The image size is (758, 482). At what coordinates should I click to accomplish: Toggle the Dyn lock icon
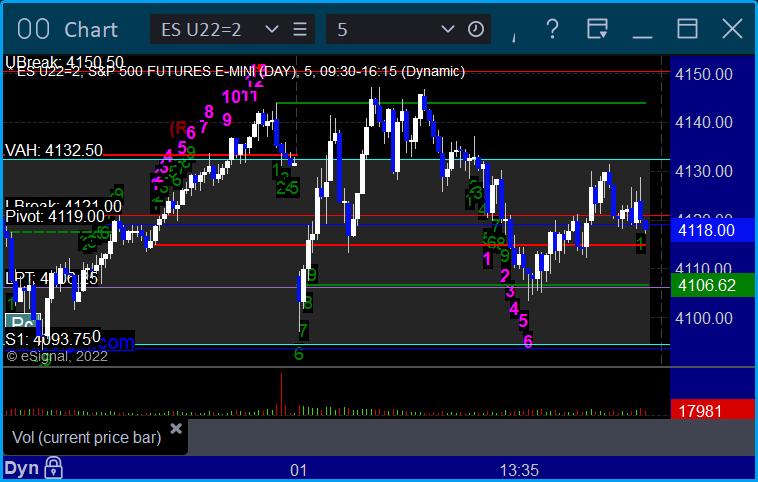click(x=53, y=467)
